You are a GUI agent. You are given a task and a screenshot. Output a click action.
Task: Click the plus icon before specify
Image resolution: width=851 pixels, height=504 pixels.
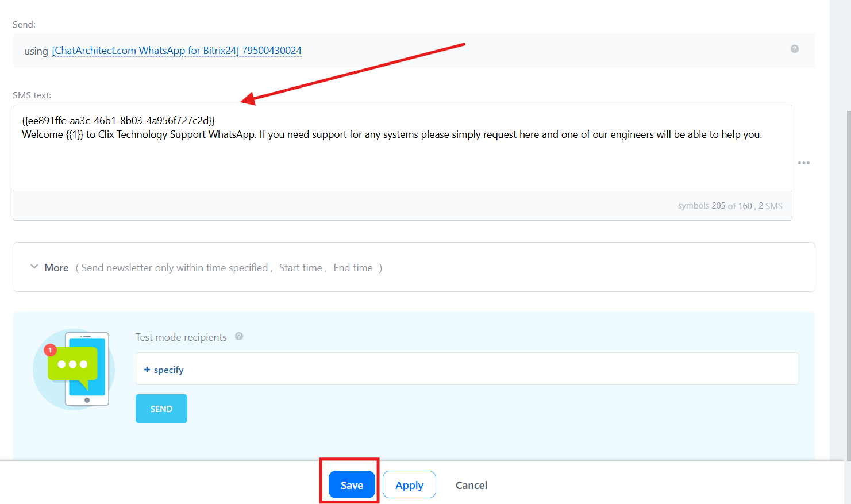147,370
